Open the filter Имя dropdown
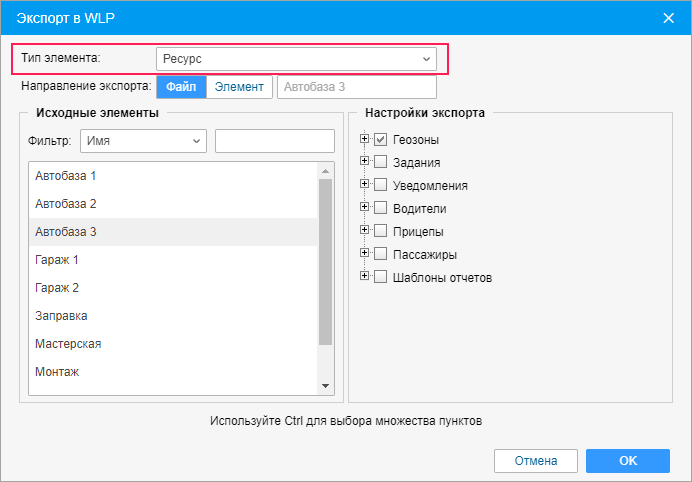 143,141
